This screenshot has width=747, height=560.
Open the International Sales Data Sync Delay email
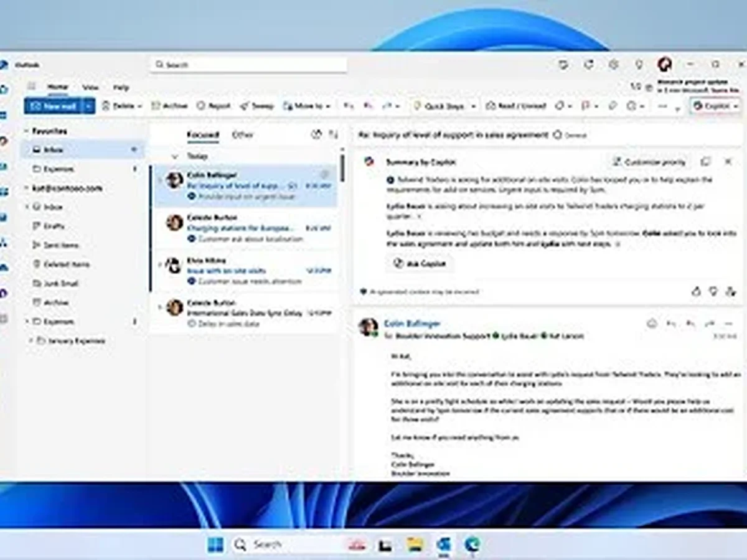pyautogui.click(x=244, y=313)
